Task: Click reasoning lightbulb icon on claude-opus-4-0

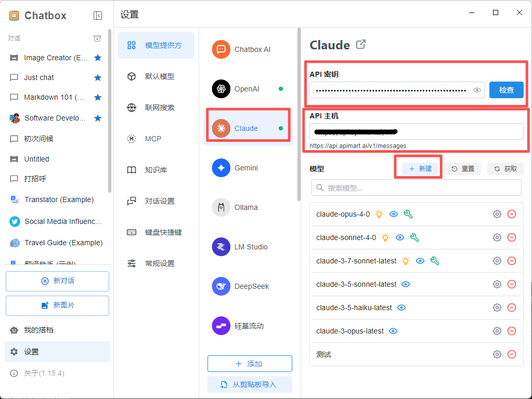Action: [379, 214]
